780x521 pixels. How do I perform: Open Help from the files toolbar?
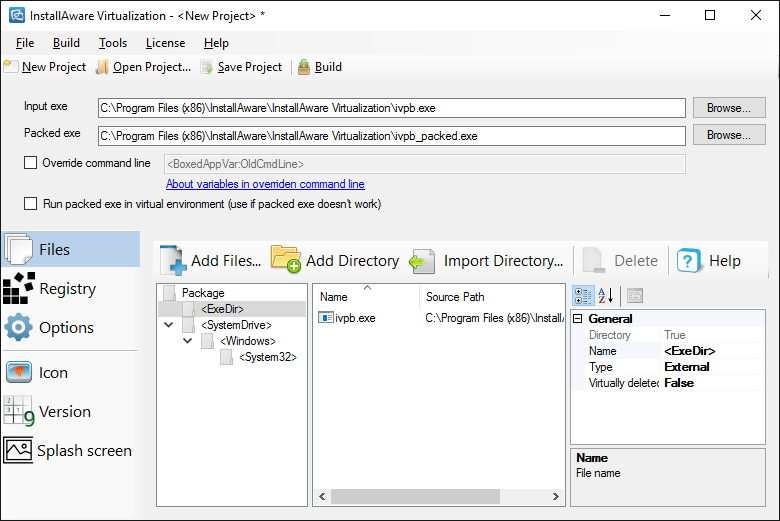pyautogui.click(x=689, y=261)
